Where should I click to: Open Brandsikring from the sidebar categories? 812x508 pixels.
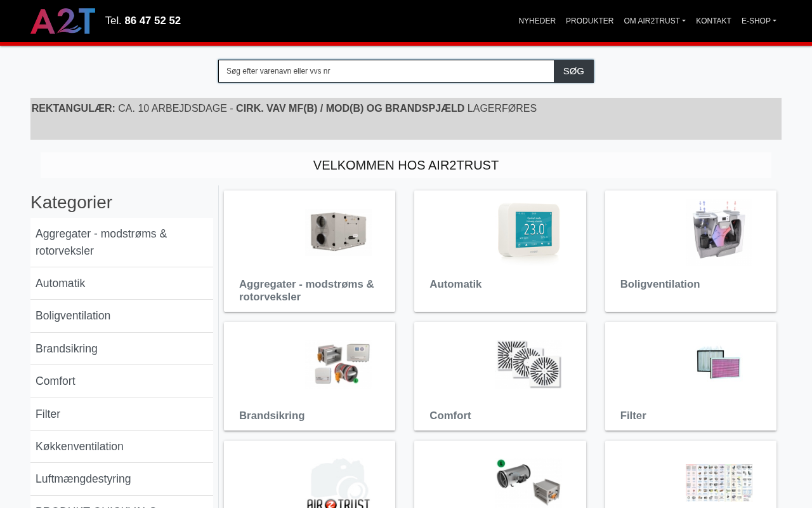pos(122,349)
